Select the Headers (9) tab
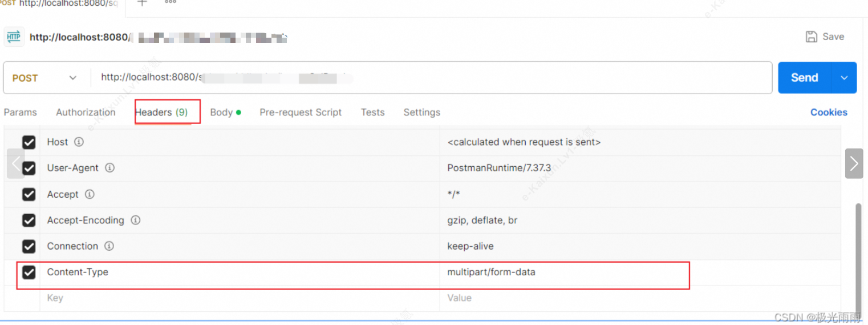 click(x=161, y=113)
